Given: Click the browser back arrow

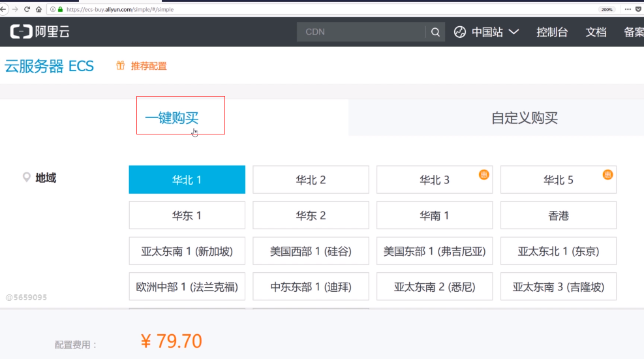Looking at the screenshot, I should point(3,9).
